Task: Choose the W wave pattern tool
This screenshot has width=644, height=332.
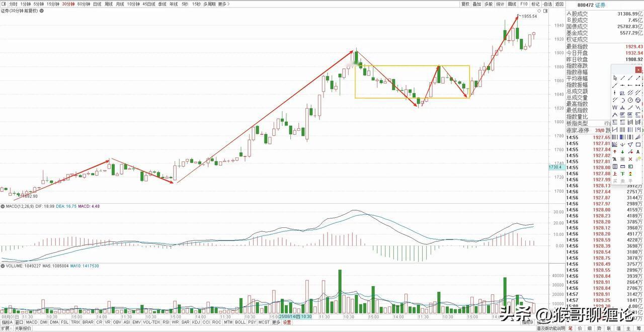Action: tap(615, 107)
